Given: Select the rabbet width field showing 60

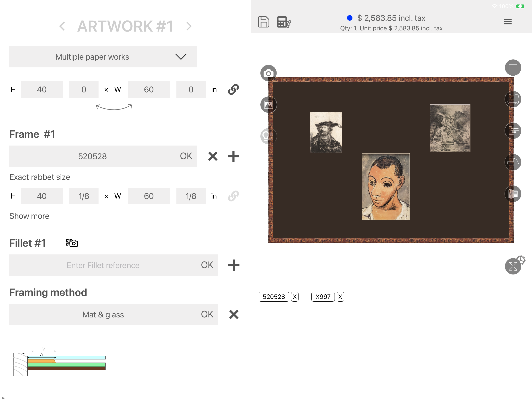Looking at the screenshot, I should click(149, 196).
